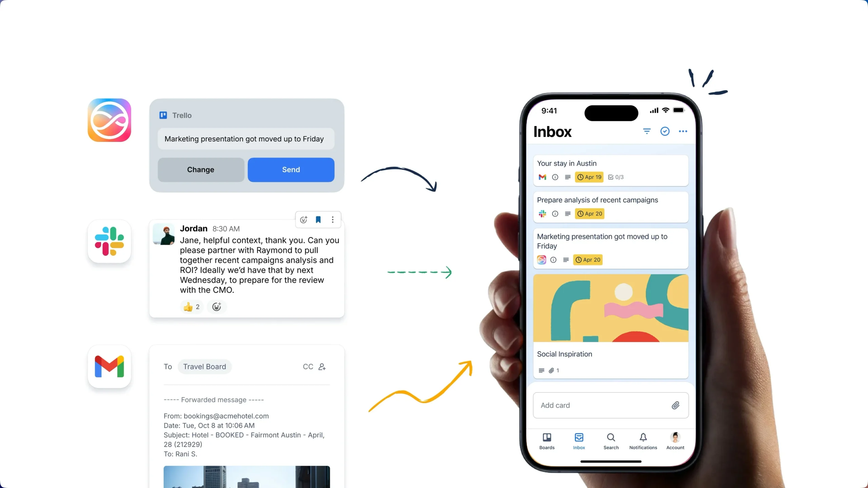This screenshot has height=488, width=868.
Task: Expand the CC field in Gmail compose
Action: [x=309, y=366]
